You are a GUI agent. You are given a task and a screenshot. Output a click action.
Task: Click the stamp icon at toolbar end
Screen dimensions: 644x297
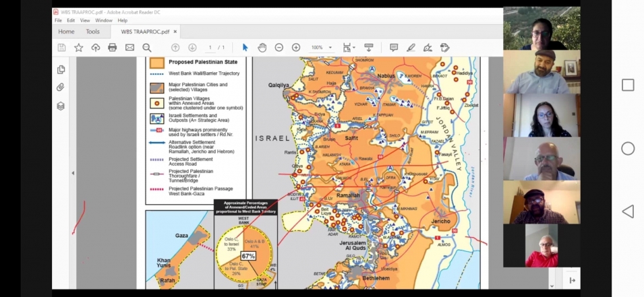pyautogui.click(x=445, y=48)
